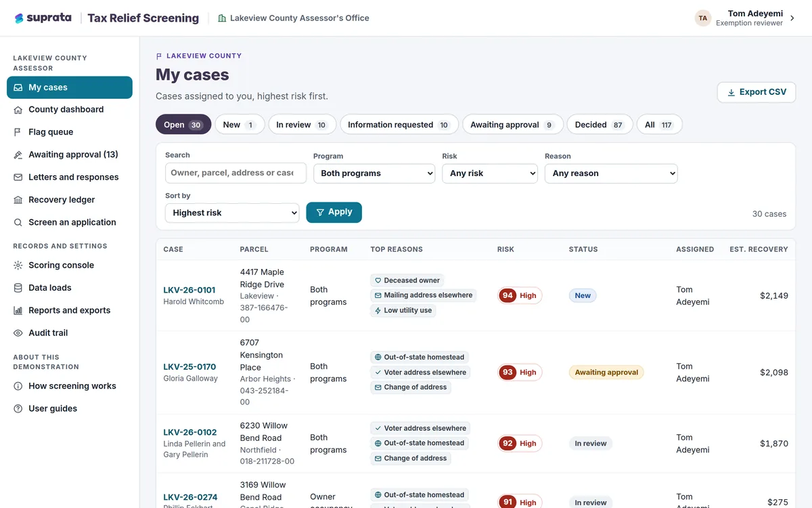Click the $2,149 estimated recovery amount
Image resolution: width=812 pixels, height=508 pixels.
tap(774, 296)
